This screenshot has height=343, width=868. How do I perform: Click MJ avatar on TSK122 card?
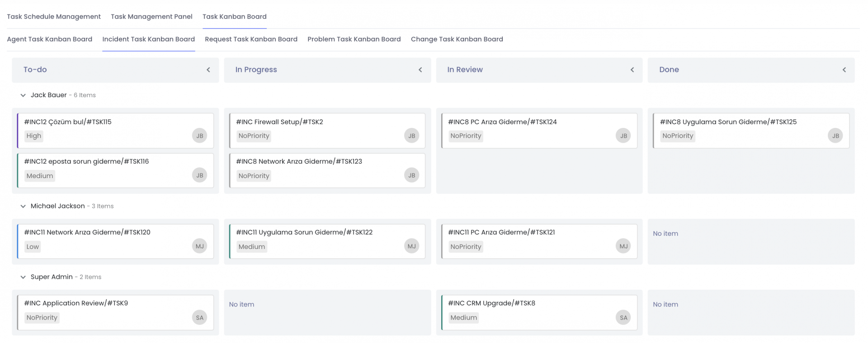[x=411, y=246]
